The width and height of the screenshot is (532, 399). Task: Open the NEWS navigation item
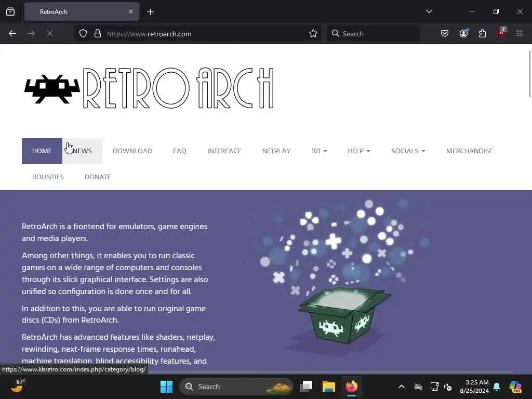83,151
